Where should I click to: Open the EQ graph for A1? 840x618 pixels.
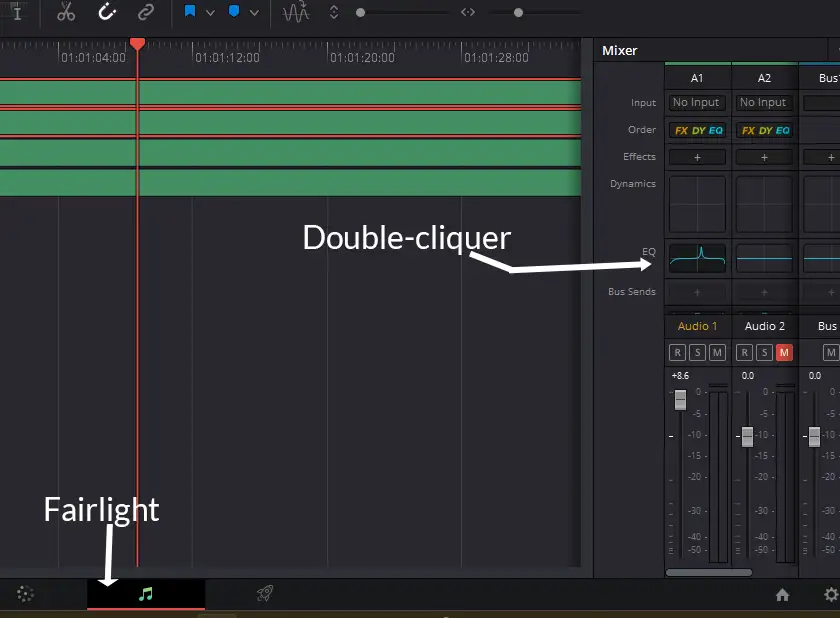pos(697,259)
